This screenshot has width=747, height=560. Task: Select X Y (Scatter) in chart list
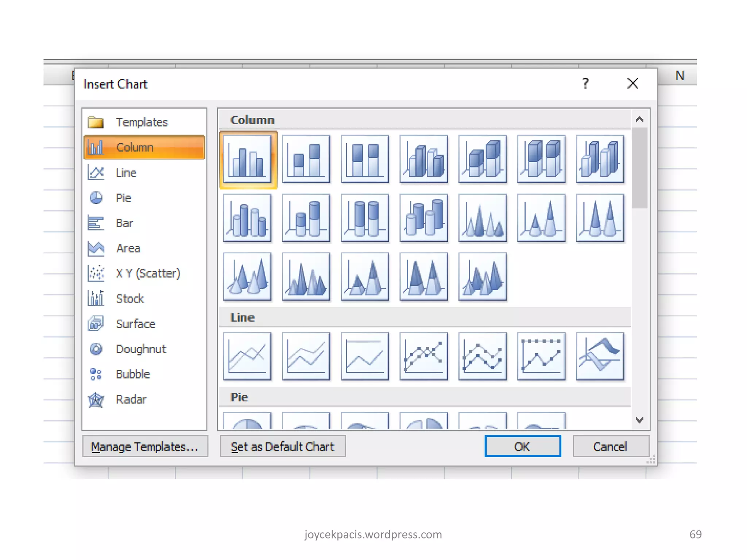click(148, 273)
